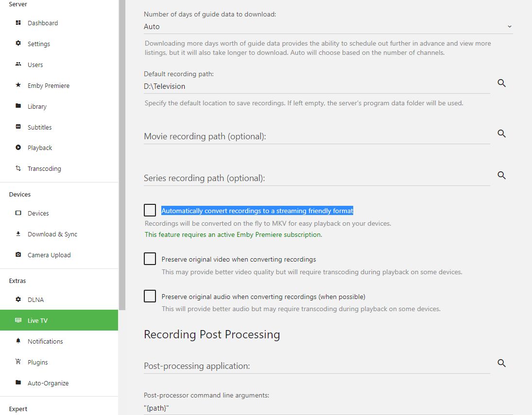Browse for default recording path via search icon

coord(502,83)
